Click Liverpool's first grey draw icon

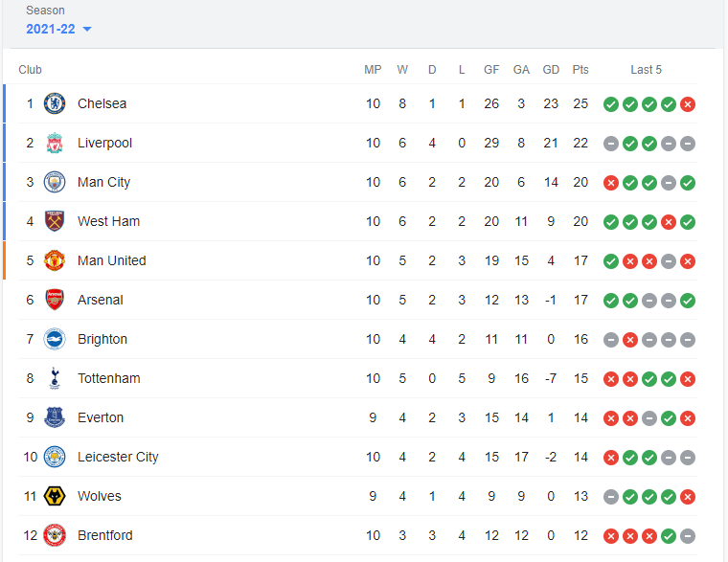tap(611, 144)
